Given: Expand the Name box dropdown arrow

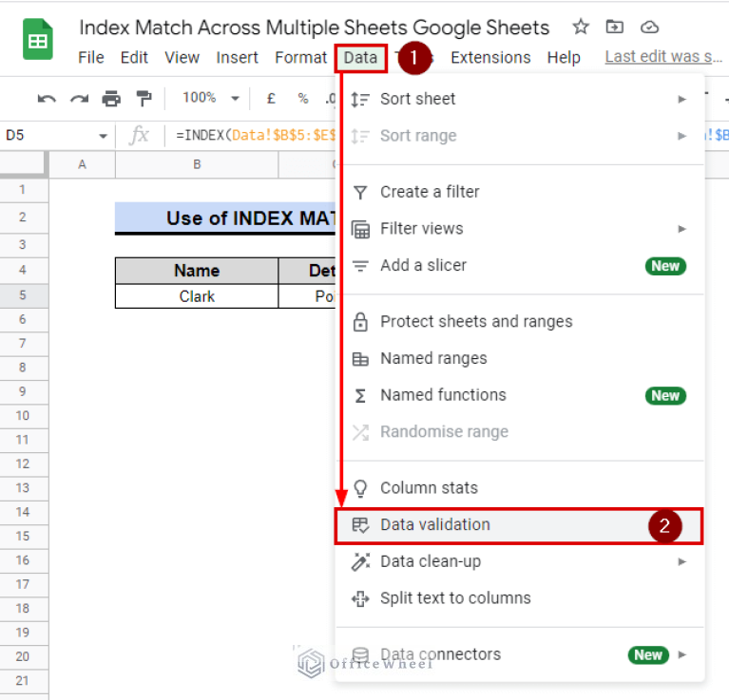Looking at the screenshot, I should [103, 136].
